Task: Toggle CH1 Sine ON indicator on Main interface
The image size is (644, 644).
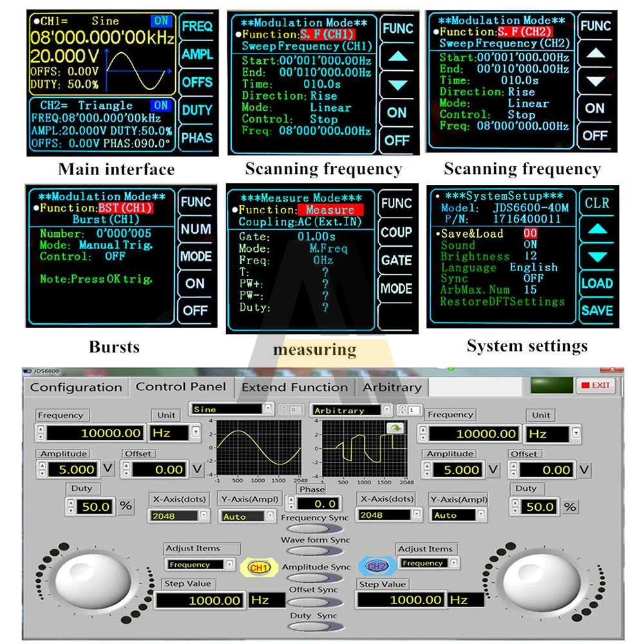Action: [x=161, y=21]
